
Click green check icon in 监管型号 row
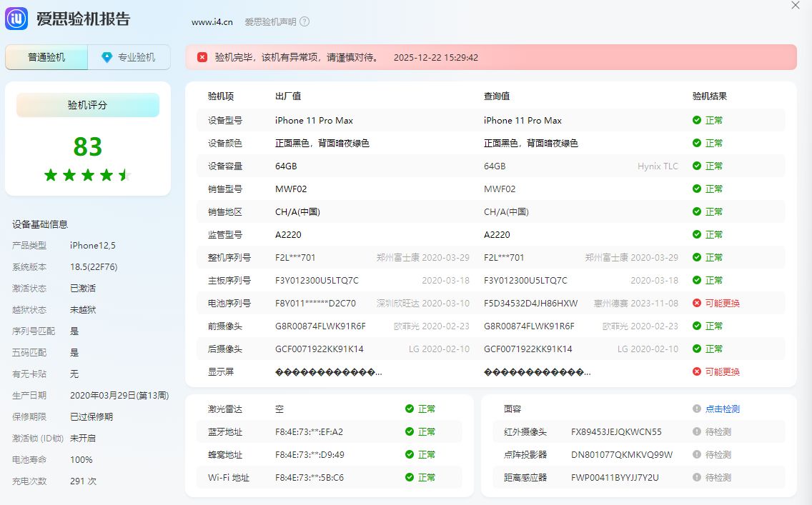696,234
